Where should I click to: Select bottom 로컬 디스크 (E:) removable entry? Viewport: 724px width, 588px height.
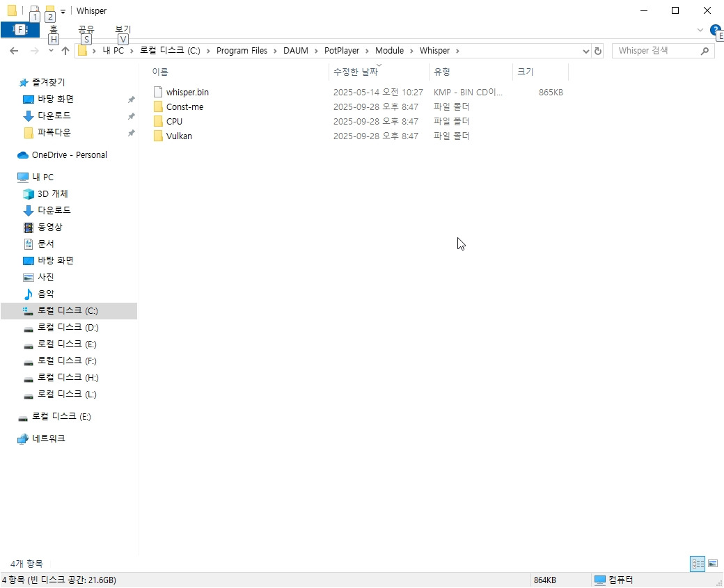coord(54,416)
